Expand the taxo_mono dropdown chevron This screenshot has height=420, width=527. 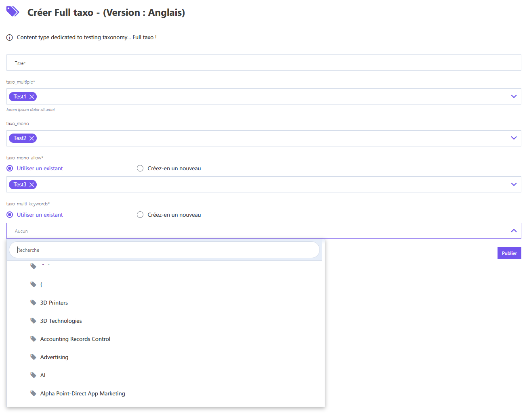pyautogui.click(x=514, y=138)
